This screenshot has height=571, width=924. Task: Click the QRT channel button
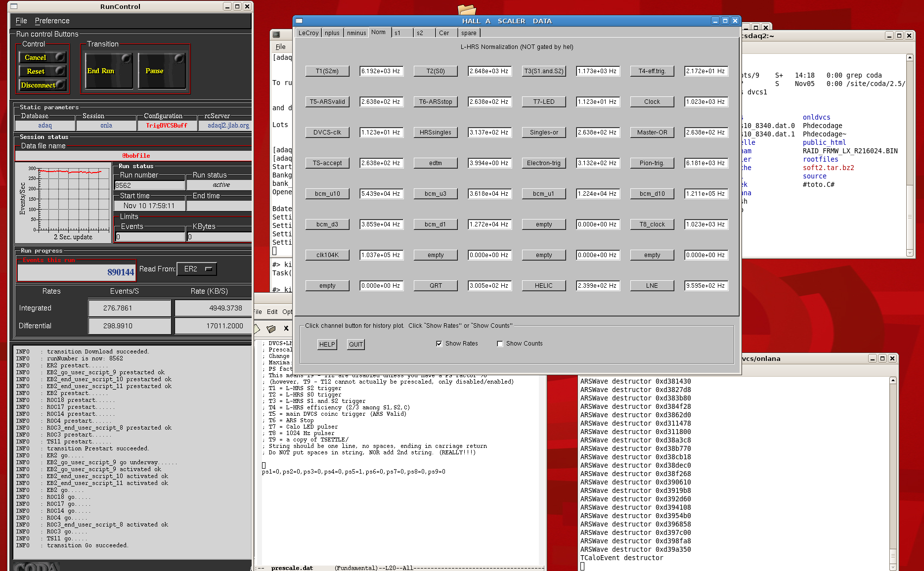tap(436, 286)
